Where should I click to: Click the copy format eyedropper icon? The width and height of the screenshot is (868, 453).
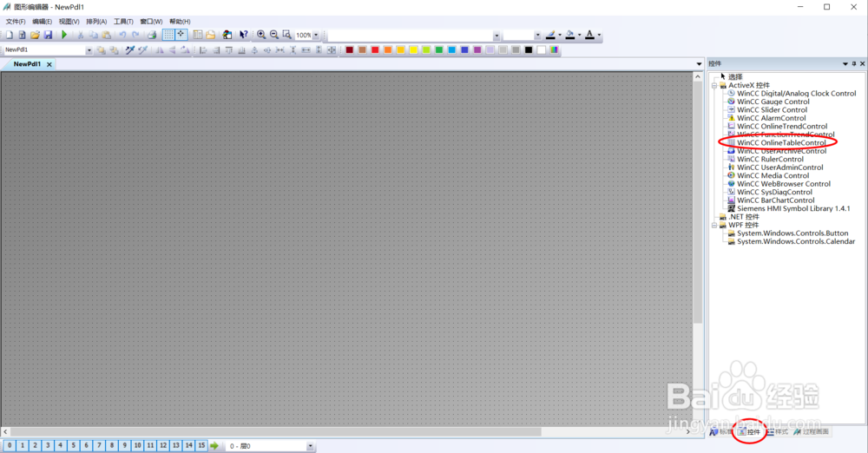point(130,49)
